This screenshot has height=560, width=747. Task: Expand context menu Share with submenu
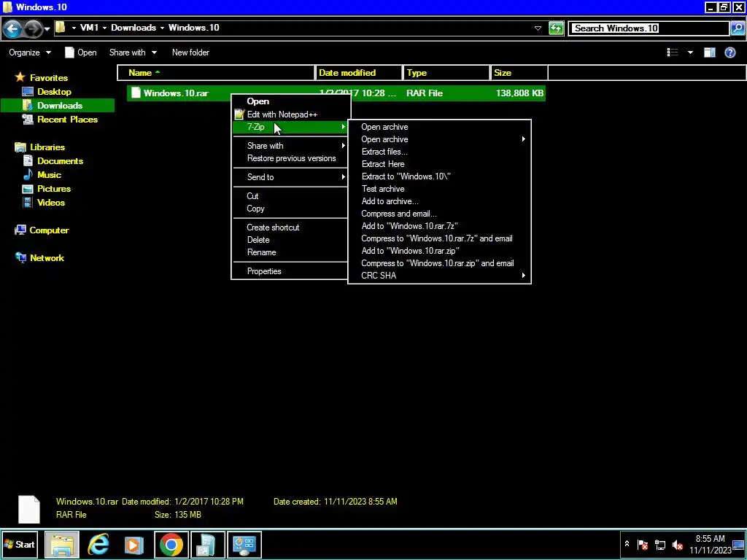pos(290,146)
